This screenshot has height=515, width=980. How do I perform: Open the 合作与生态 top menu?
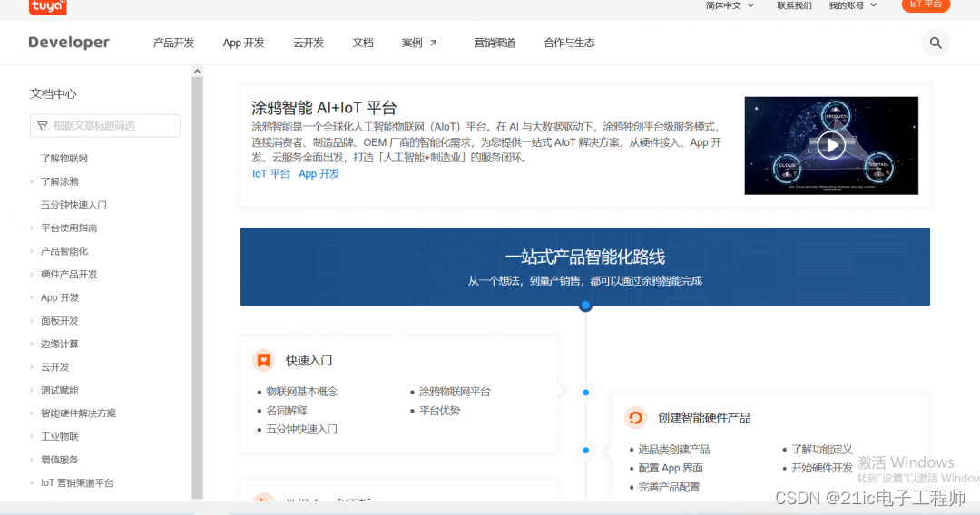coord(569,44)
